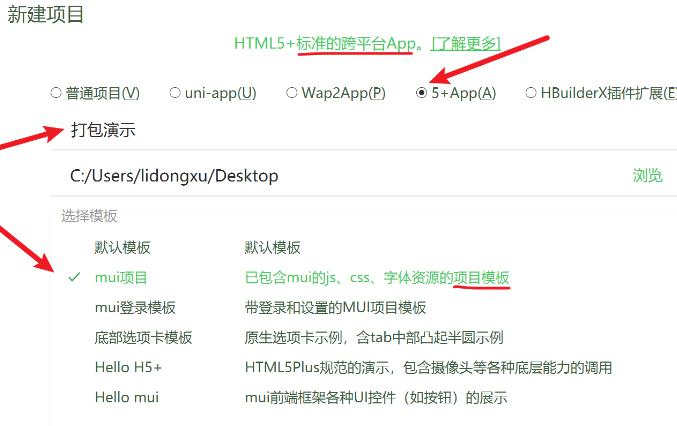This screenshot has height=426, width=677.
Task: Select the uni-app(U) project type
Action: pos(174,93)
